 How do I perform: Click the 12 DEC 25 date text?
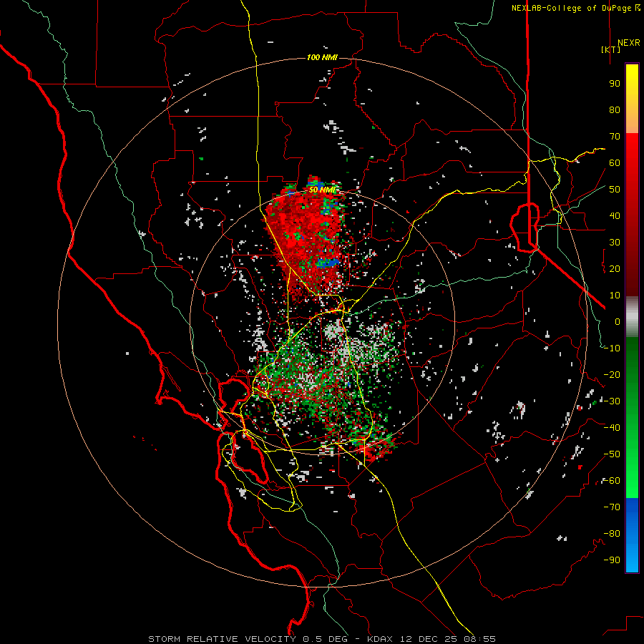coord(429,639)
